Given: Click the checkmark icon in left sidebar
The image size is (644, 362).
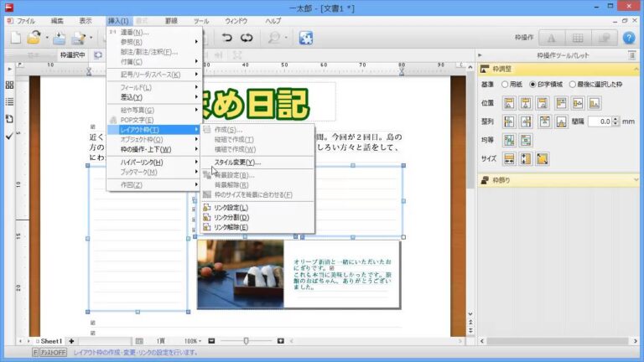Looking at the screenshot, I should pos(9,136).
